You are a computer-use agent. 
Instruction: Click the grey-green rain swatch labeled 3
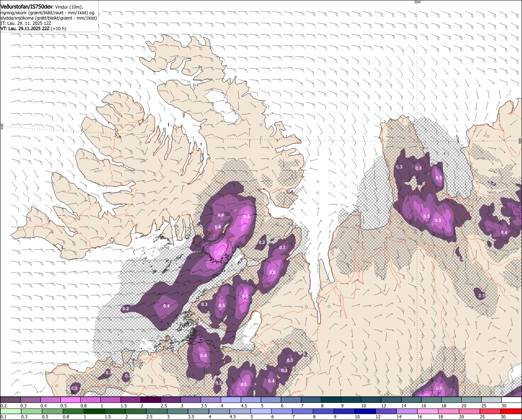click(x=178, y=411)
